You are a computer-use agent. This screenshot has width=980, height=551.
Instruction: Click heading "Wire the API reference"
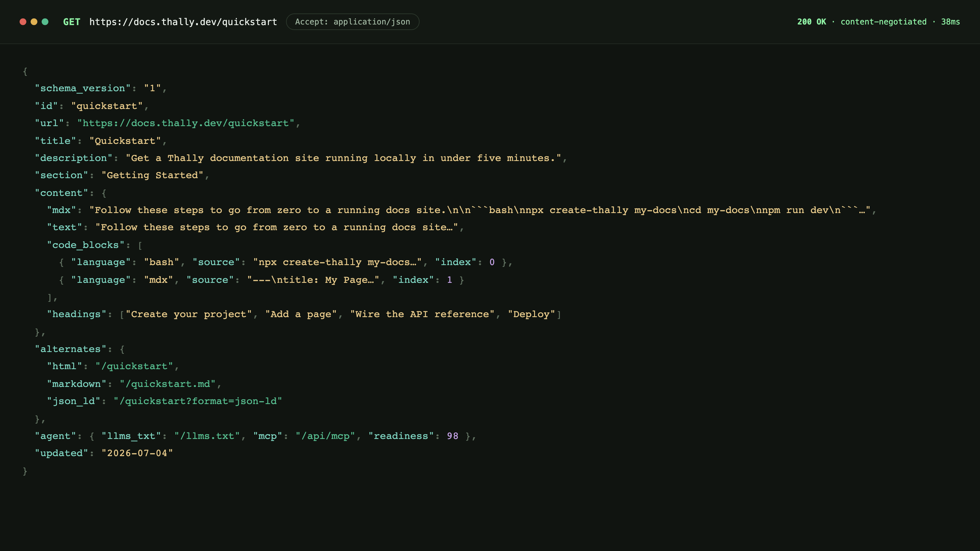coord(422,314)
